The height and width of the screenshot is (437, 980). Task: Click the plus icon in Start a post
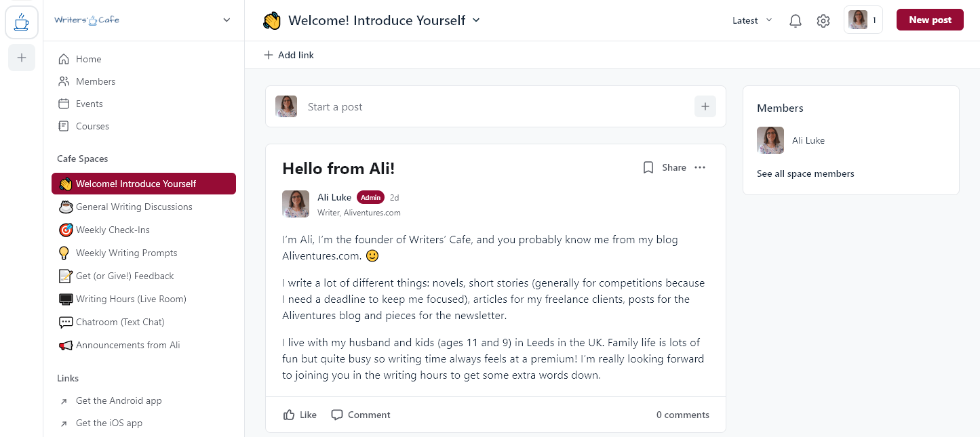(x=705, y=106)
